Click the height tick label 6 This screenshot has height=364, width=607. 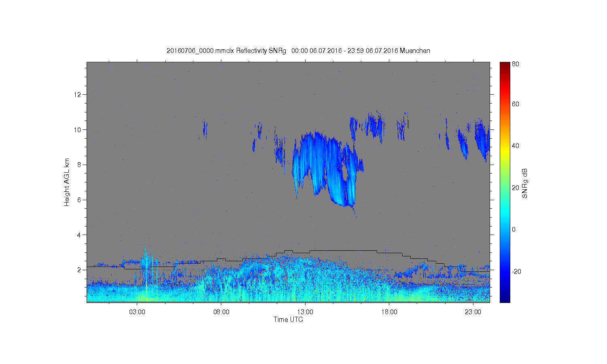pyautogui.click(x=80, y=200)
